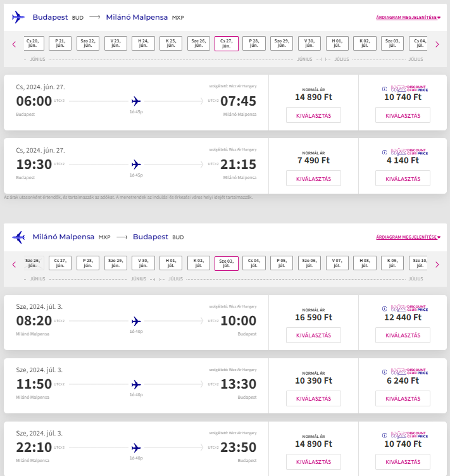Go to next return dates arrow
The height and width of the screenshot is (476, 450).
coord(437,264)
